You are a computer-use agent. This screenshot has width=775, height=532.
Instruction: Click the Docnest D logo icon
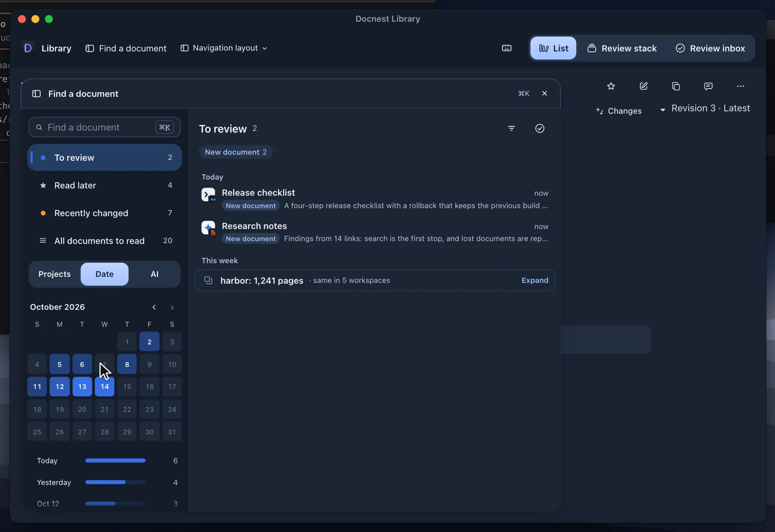[28, 48]
